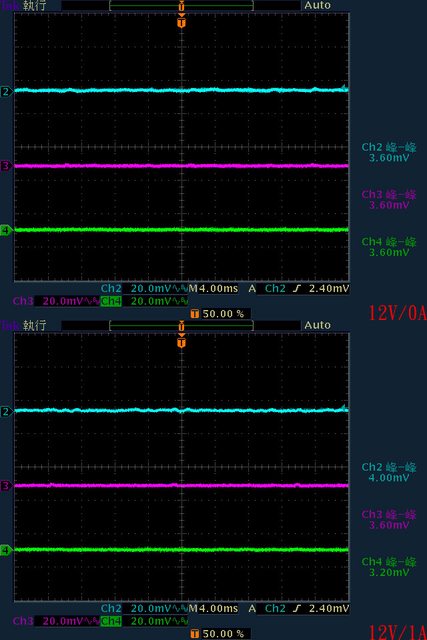Click the Auto trigger mode label in 12V/1A capture
The image size is (427, 640).
(317, 325)
